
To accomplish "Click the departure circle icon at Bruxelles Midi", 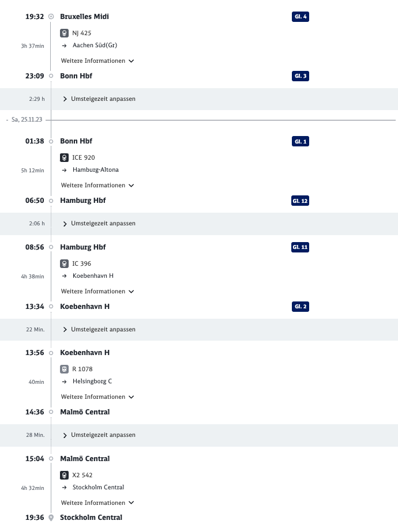I will [x=51, y=16].
